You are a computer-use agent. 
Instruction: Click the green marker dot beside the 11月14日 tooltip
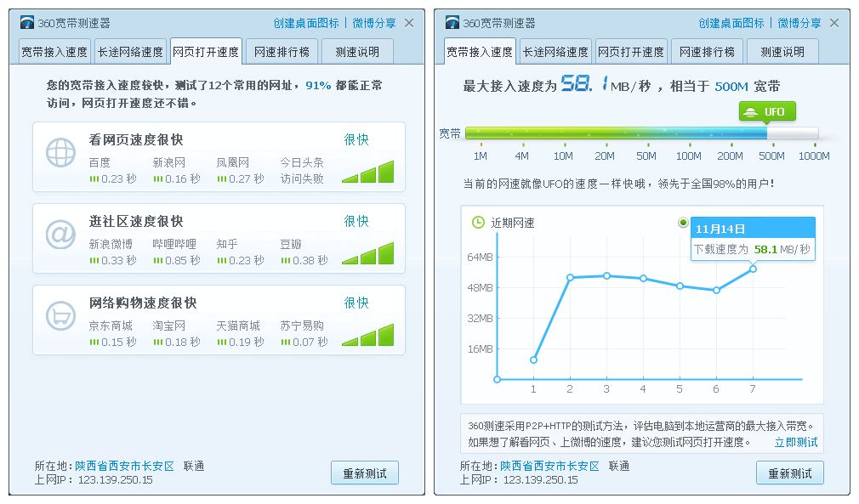click(x=683, y=223)
